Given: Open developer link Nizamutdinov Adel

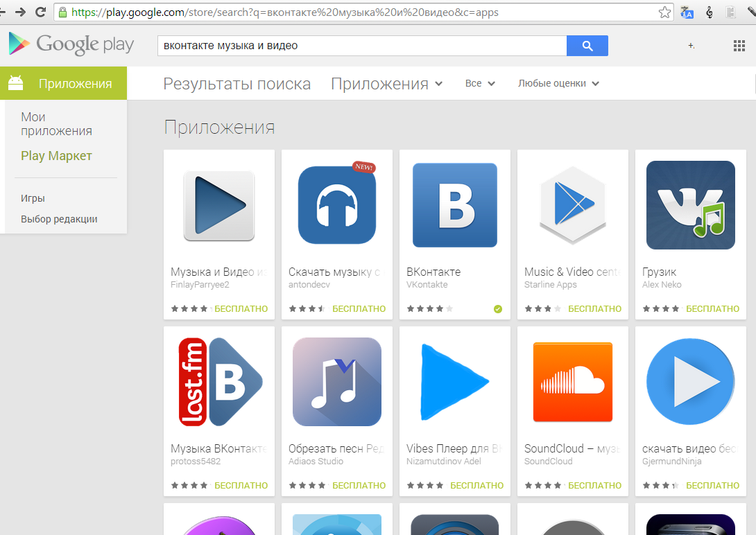Looking at the screenshot, I should (444, 462).
